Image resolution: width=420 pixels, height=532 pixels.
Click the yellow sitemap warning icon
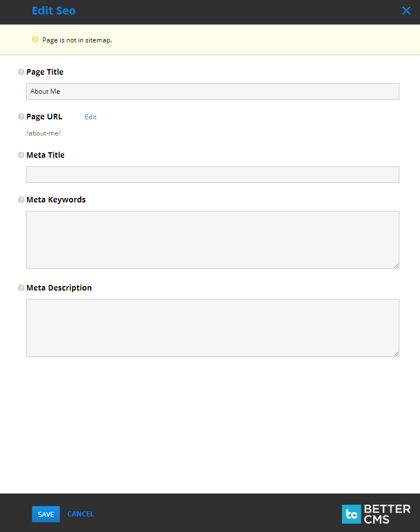click(35, 40)
